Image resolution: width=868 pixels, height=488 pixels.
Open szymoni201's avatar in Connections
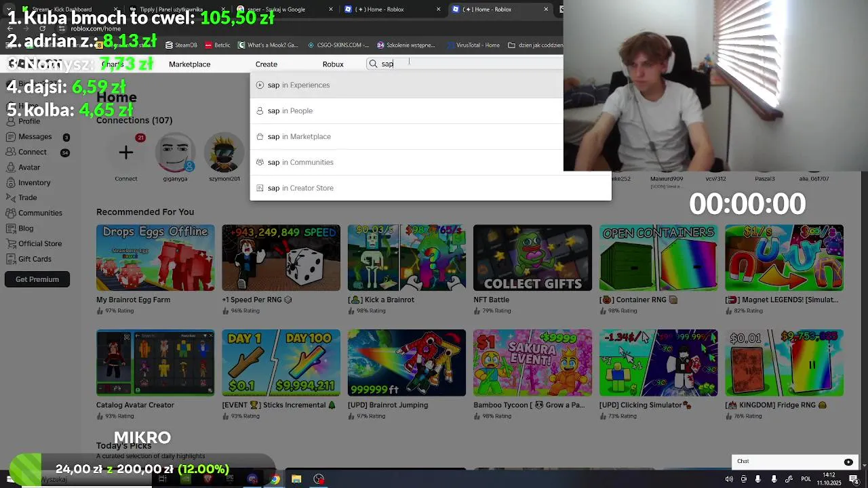point(224,152)
